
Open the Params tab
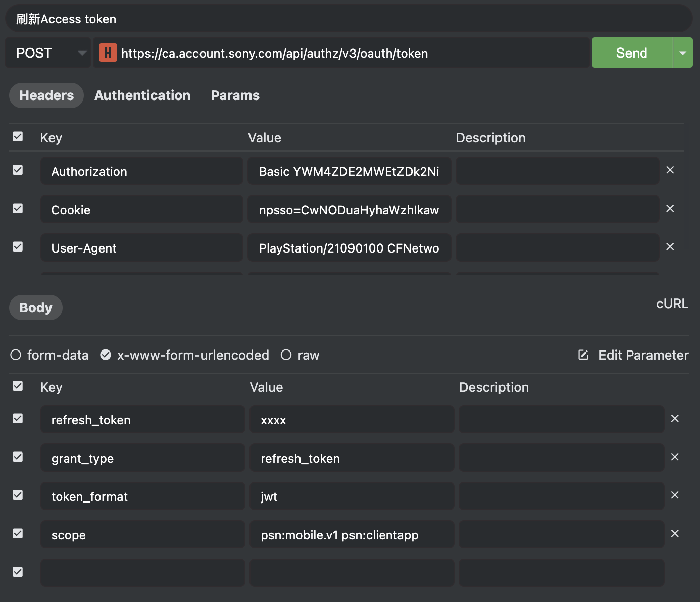pyautogui.click(x=235, y=95)
